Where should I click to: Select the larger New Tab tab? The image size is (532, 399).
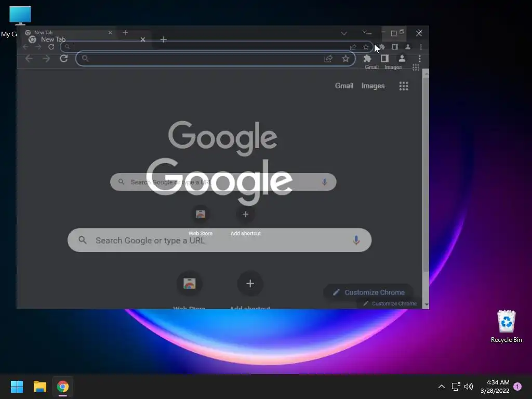tap(54, 39)
